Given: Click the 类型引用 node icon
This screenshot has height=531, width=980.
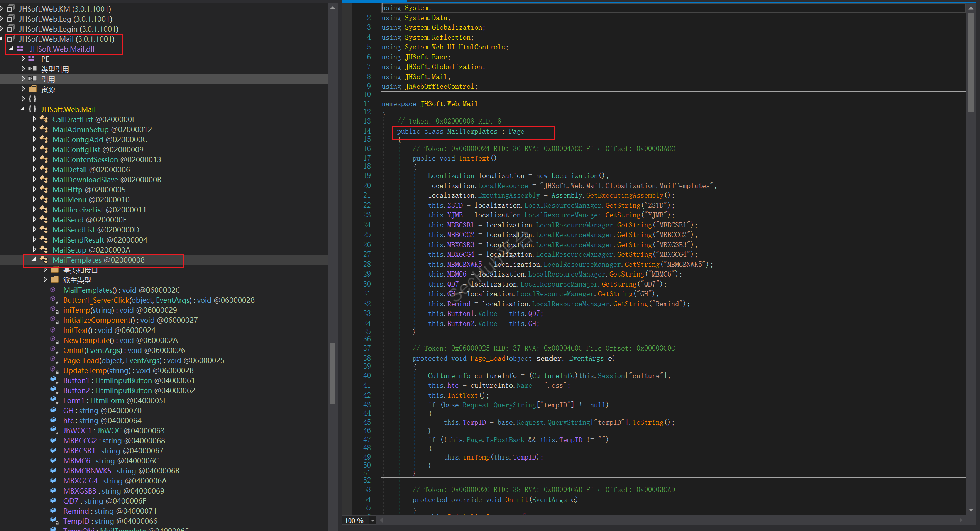Looking at the screenshot, I should tap(32, 69).
